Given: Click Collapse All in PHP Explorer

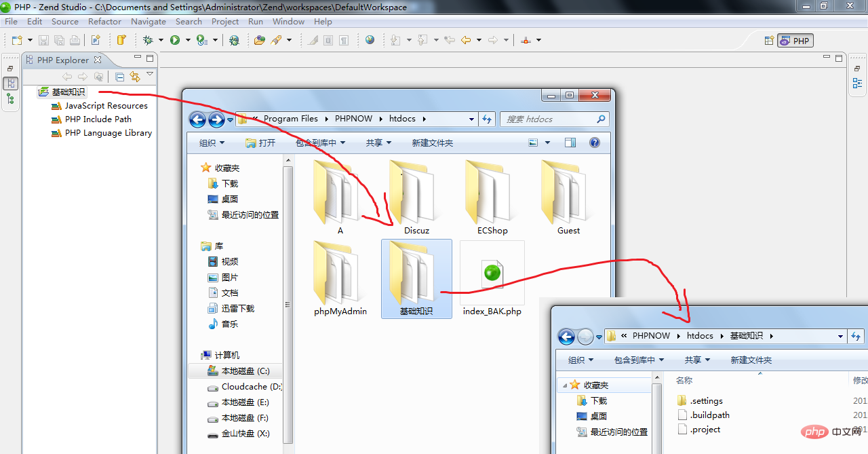Looking at the screenshot, I should click(x=119, y=77).
